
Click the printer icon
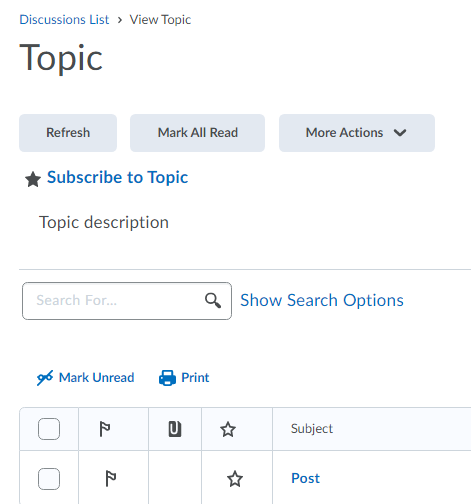point(167,378)
